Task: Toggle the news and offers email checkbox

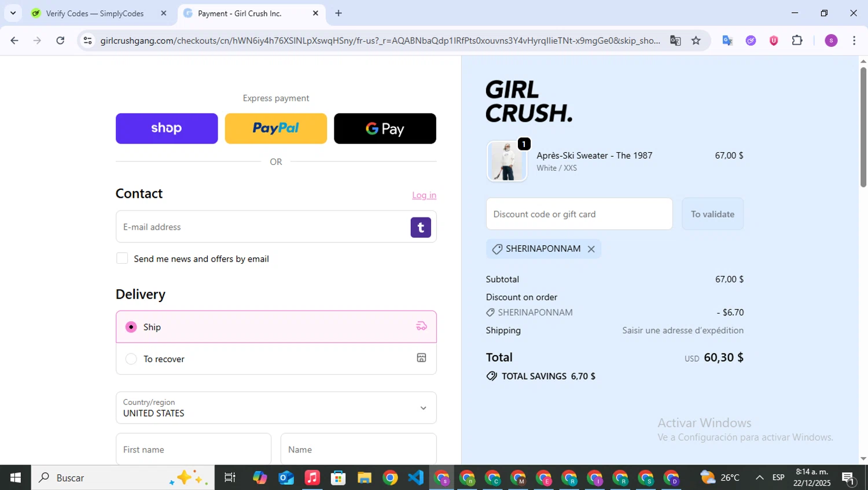Action: pos(122,259)
